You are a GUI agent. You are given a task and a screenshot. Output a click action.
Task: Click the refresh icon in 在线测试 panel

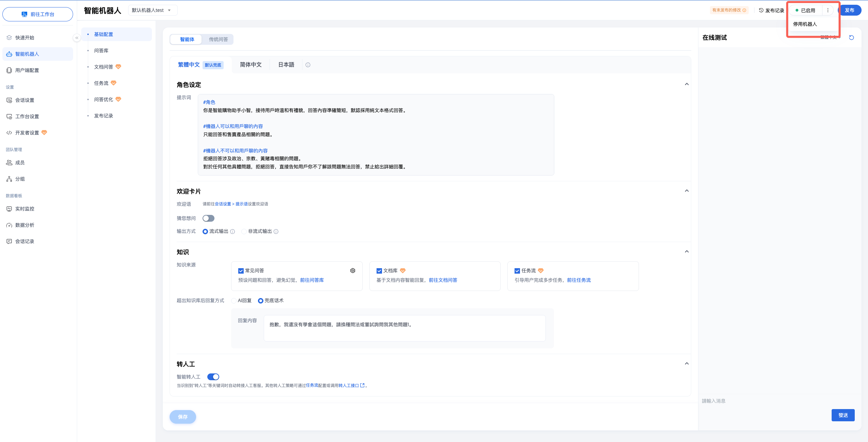pos(851,38)
